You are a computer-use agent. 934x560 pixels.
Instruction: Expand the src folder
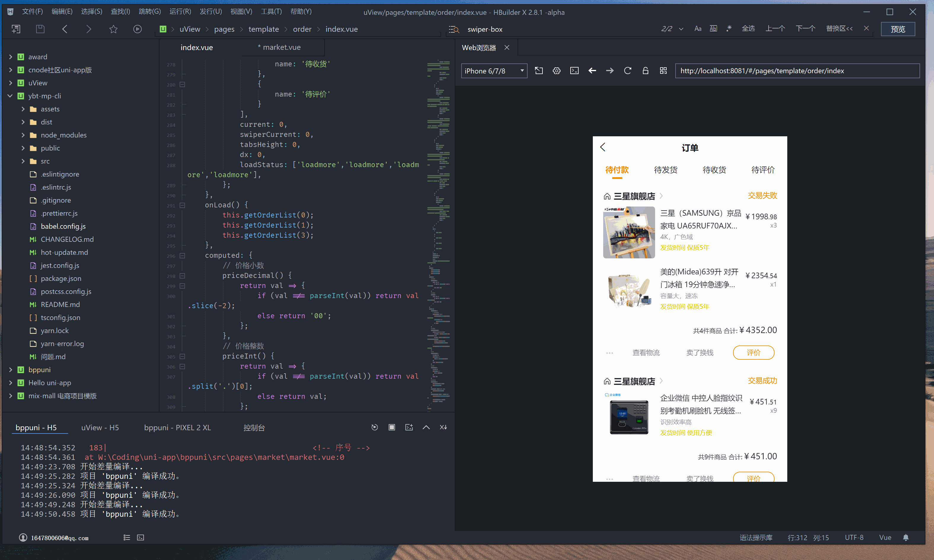[23, 161]
